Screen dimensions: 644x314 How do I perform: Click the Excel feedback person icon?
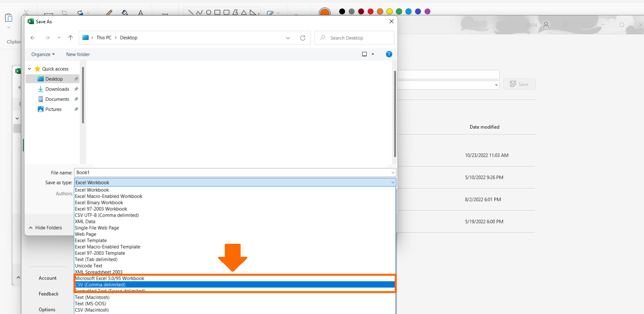click(x=565, y=25)
